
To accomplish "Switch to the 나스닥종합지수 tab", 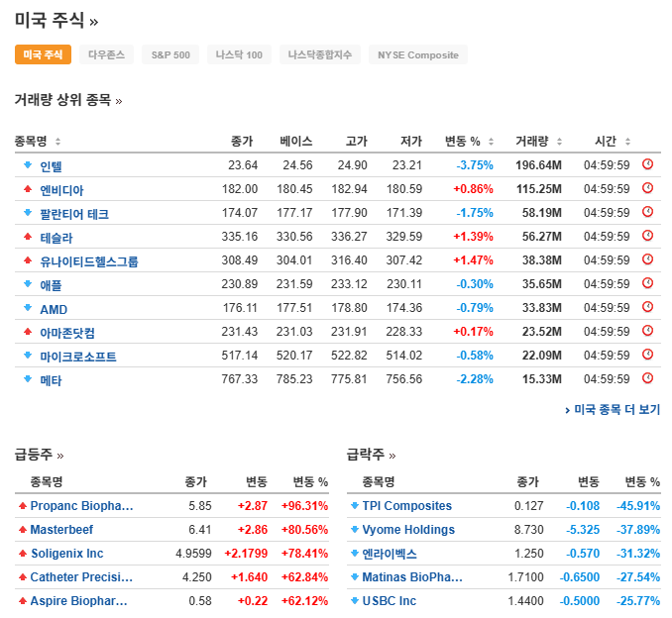I will (x=320, y=54).
